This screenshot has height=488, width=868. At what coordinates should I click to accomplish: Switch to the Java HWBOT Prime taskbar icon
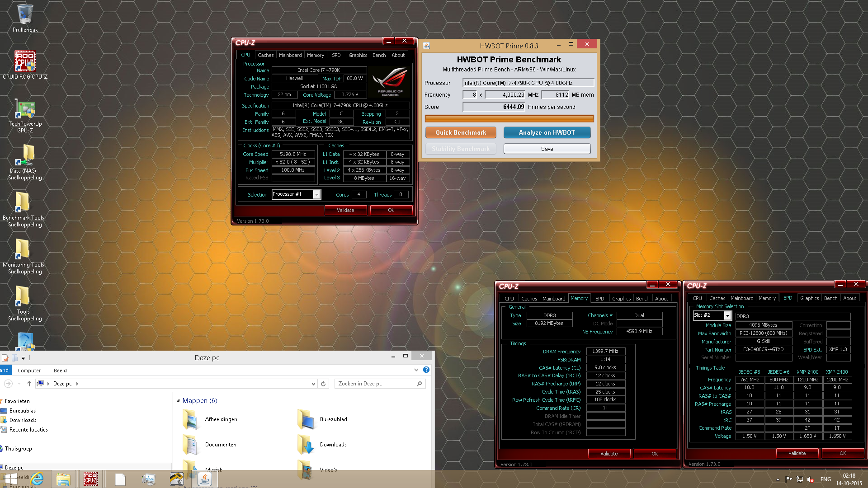pos(204,479)
